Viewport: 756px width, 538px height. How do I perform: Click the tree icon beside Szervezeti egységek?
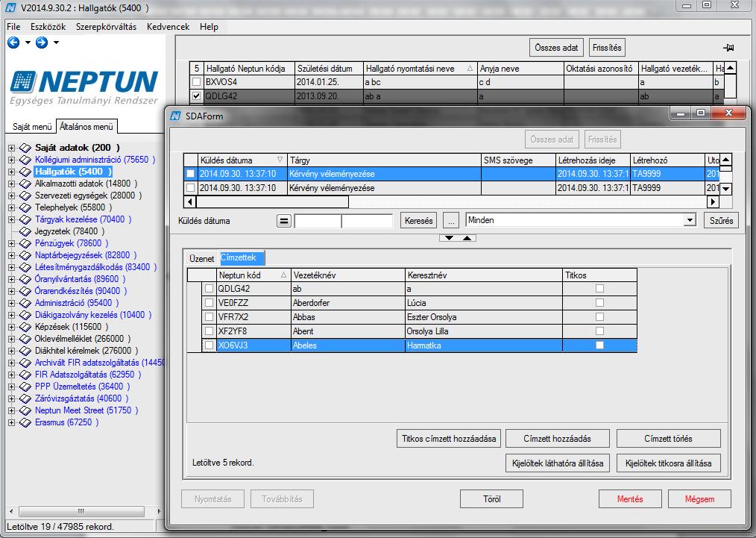tap(25, 196)
